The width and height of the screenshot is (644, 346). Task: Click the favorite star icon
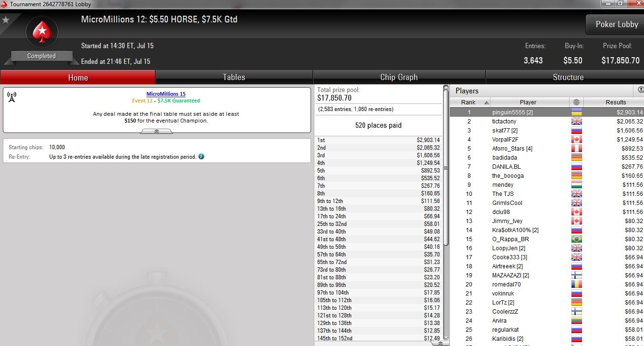6,20
